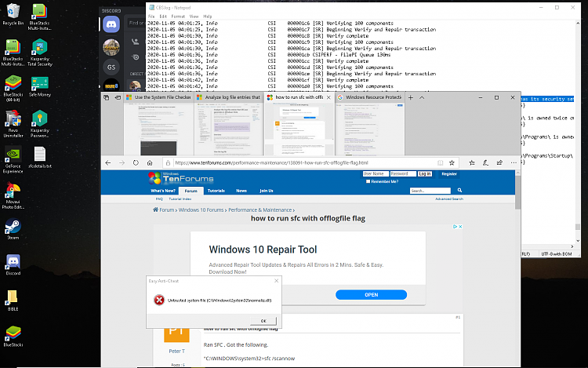The width and height of the screenshot is (588, 368).
Task: Click Windows 10 Forums breadcrumb link
Action: click(201, 210)
